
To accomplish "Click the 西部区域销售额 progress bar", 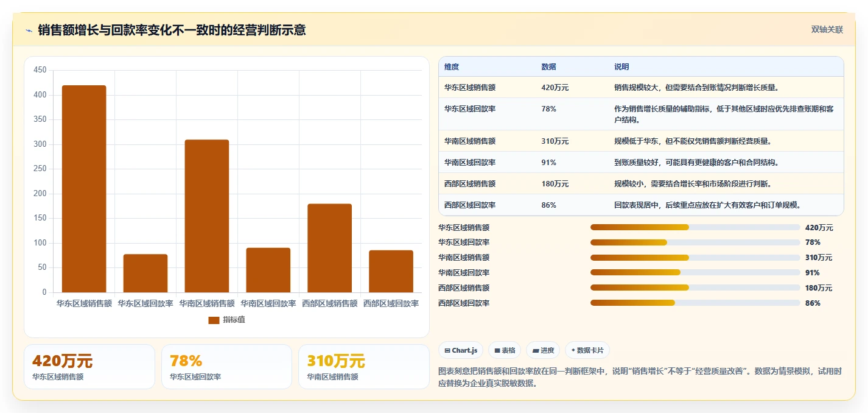I will click(695, 288).
